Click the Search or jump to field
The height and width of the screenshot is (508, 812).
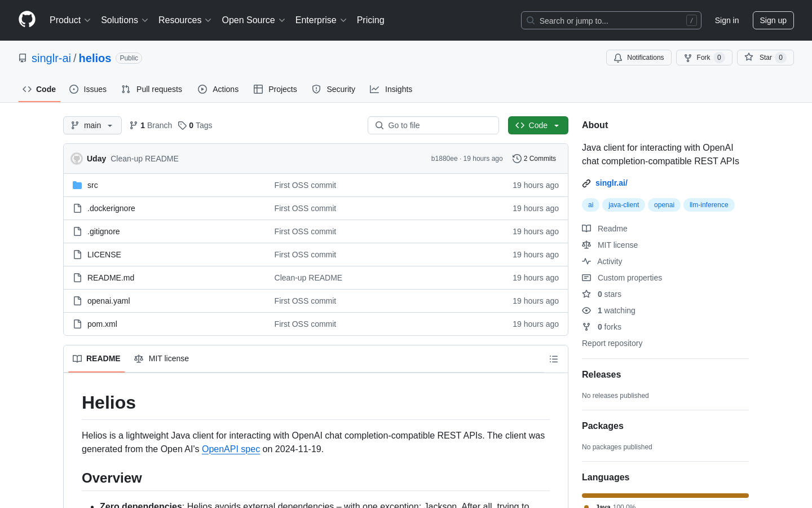[x=611, y=20]
